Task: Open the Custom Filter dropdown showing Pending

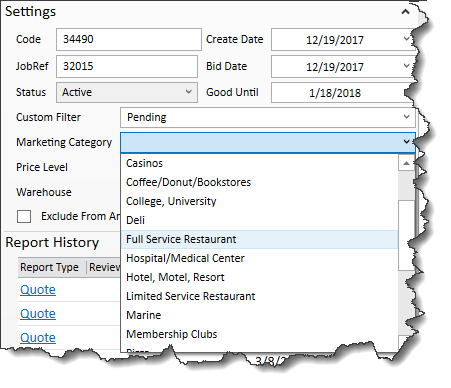Action: tap(268, 117)
